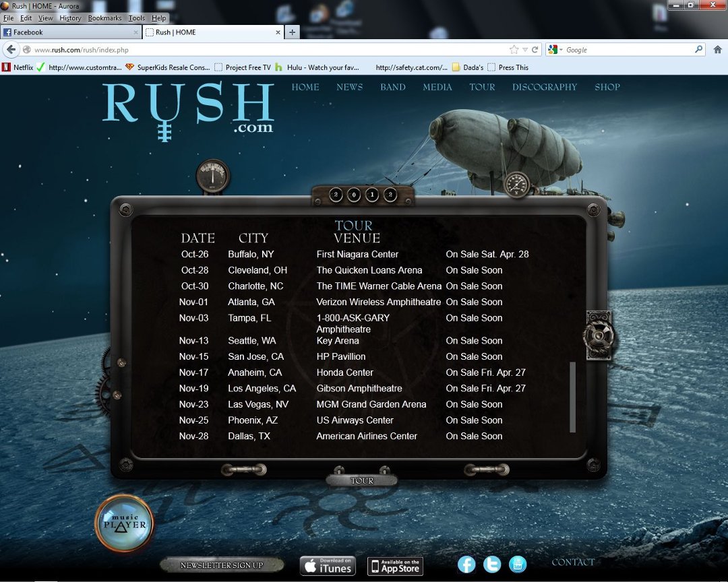
Task: Click 'First Niagara Center' venue text
Action: tap(357, 254)
